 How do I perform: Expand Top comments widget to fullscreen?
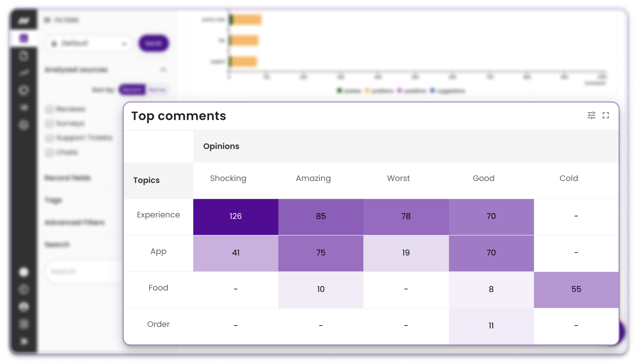[x=605, y=115]
